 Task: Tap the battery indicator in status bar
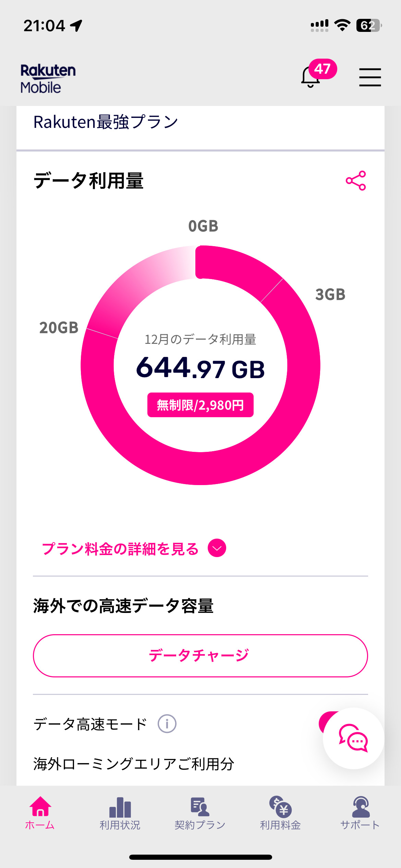pyautogui.click(x=369, y=26)
